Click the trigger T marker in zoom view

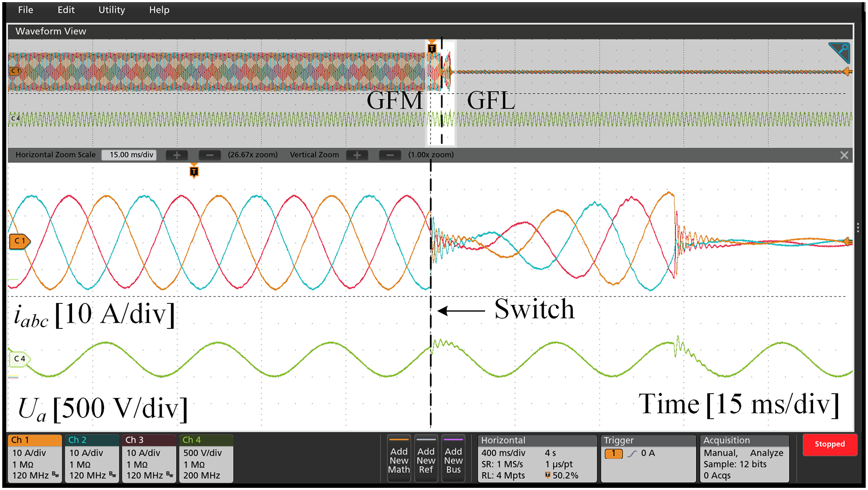194,172
